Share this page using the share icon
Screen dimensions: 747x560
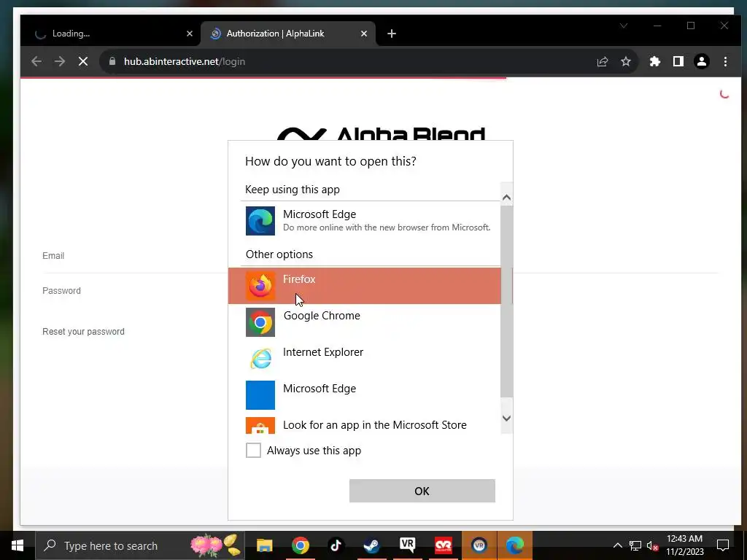pyautogui.click(x=603, y=61)
